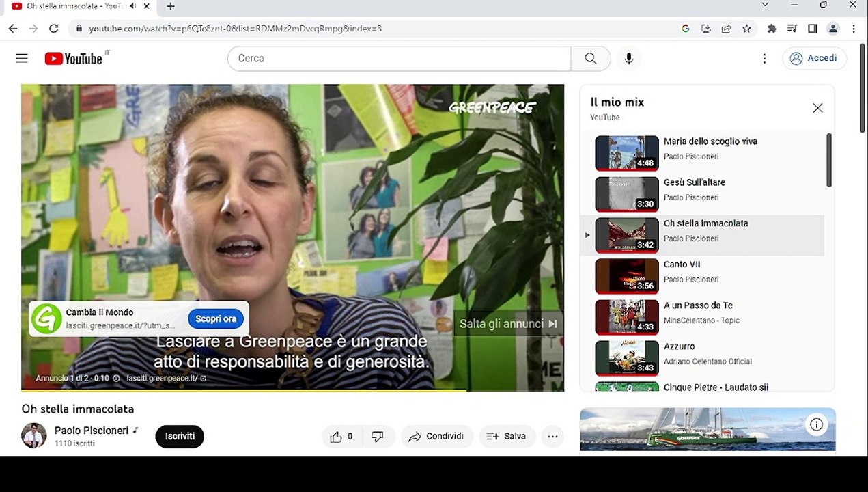Open Paolo Piscioneri channel avatar
Viewport: 868px width, 492px height.
[x=34, y=435]
